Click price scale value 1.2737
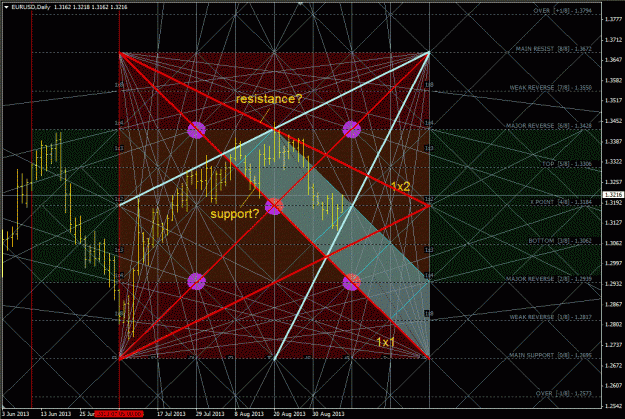Image resolution: width=625 pixels, height=419 pixels. 613,344
